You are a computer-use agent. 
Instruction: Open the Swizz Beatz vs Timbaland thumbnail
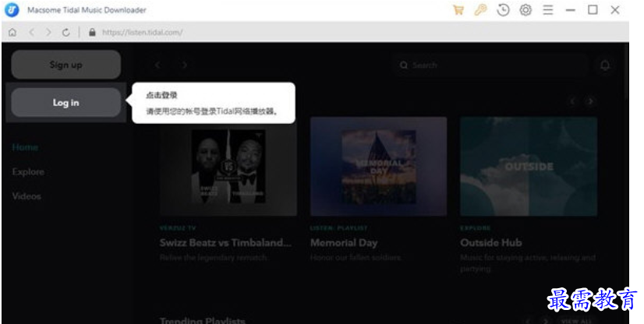click(228, 166)
